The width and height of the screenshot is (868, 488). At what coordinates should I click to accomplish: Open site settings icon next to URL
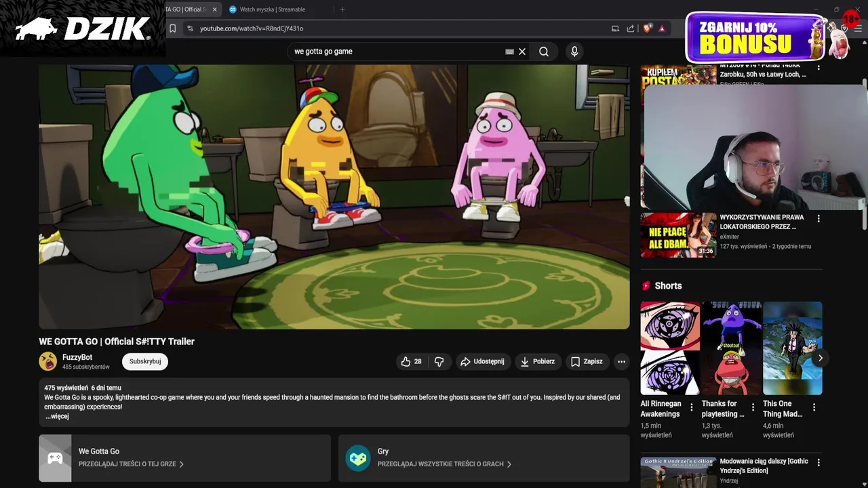190,28
